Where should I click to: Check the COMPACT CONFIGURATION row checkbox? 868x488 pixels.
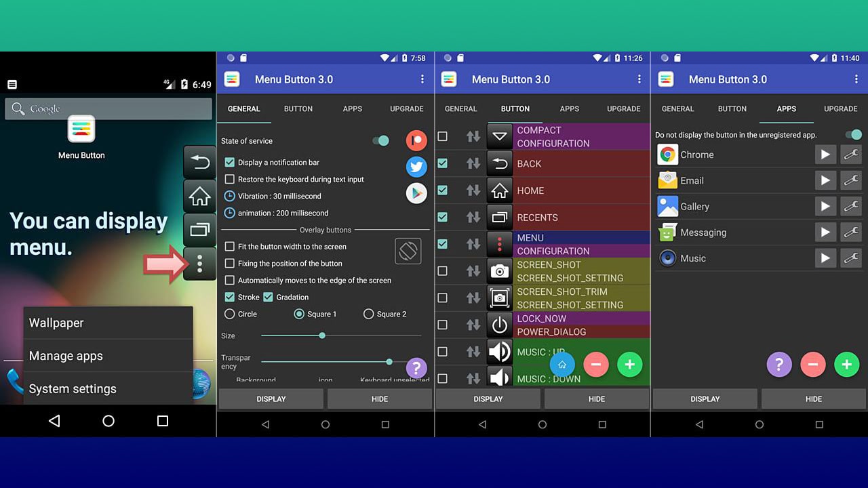(x=442, y=136)
